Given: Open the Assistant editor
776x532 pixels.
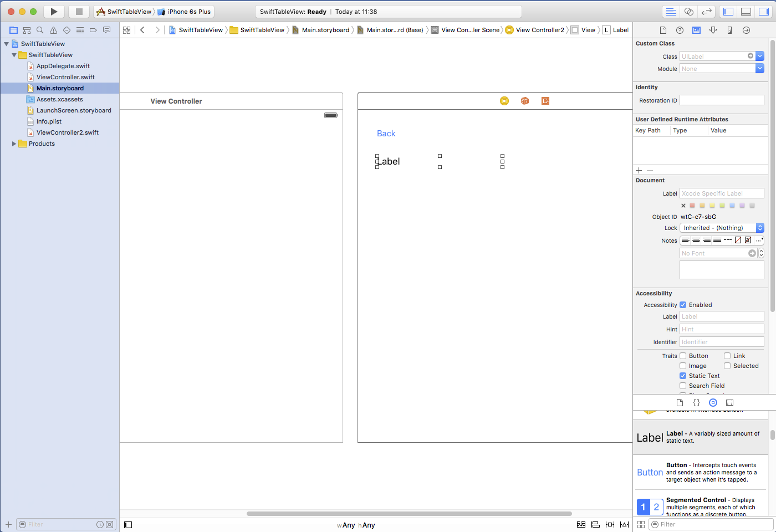Looking at the screenshot, I should coord(688,12).
